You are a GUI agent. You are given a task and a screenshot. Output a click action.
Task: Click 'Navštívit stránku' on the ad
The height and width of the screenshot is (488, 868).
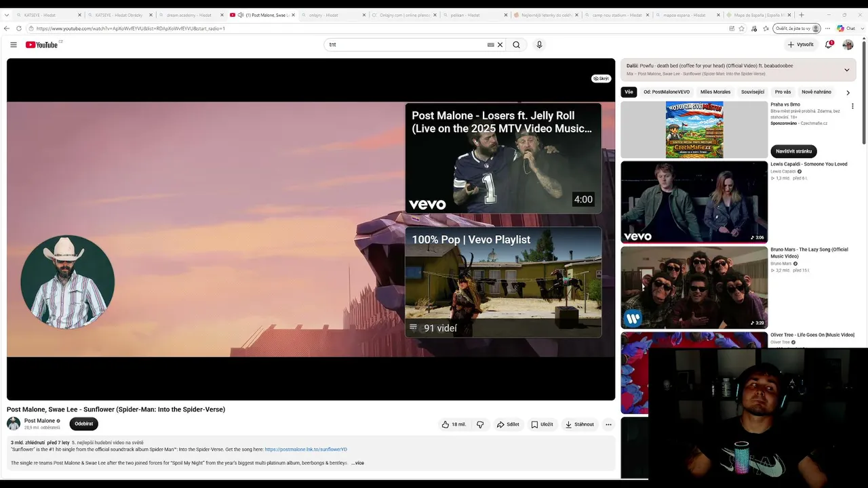pyautogui.click(x=793, y=151)
